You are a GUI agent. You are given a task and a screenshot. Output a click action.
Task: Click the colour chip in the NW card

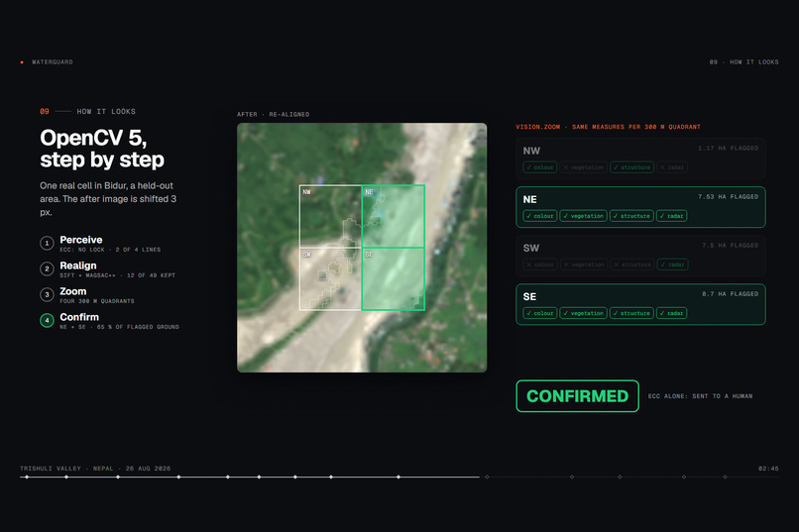539,167
